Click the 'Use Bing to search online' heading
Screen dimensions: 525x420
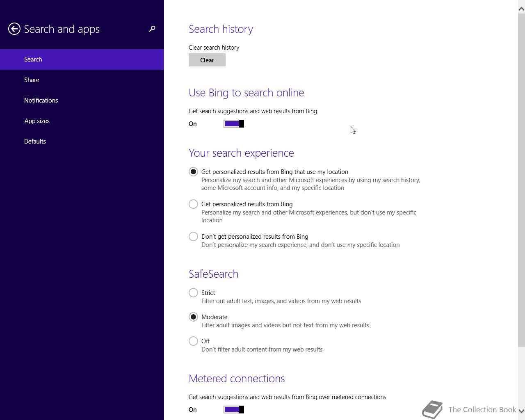247,93
